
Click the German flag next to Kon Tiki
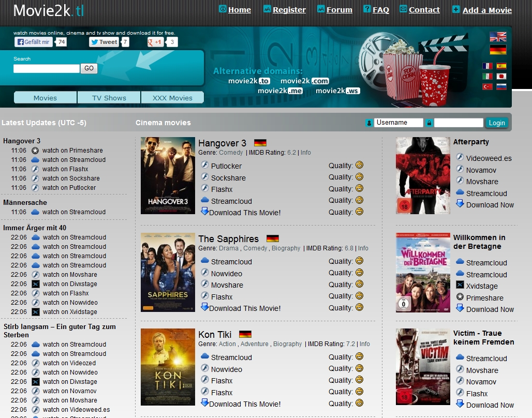(x=245, y=334)
